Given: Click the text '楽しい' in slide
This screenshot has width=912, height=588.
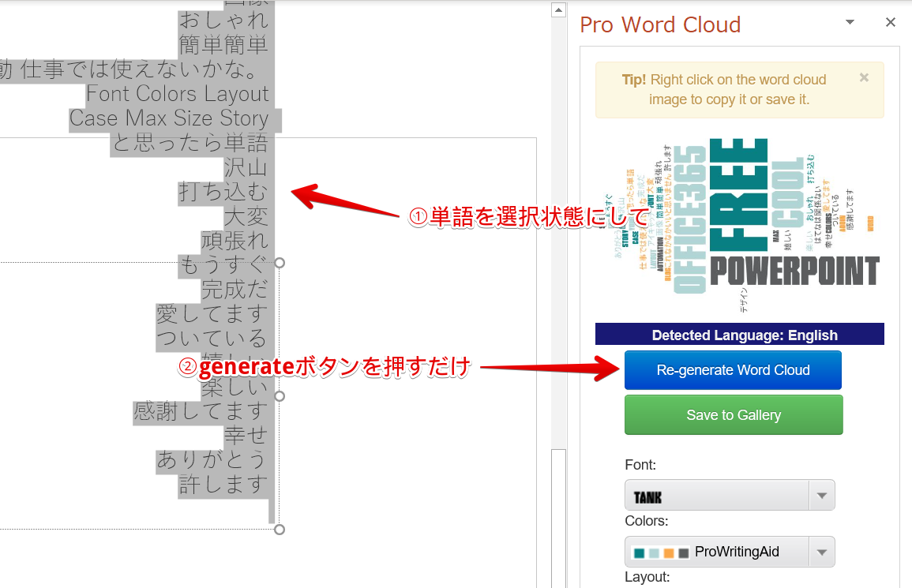Looking at the screenshot, I should pyautogui.click(x=235, y=386).
